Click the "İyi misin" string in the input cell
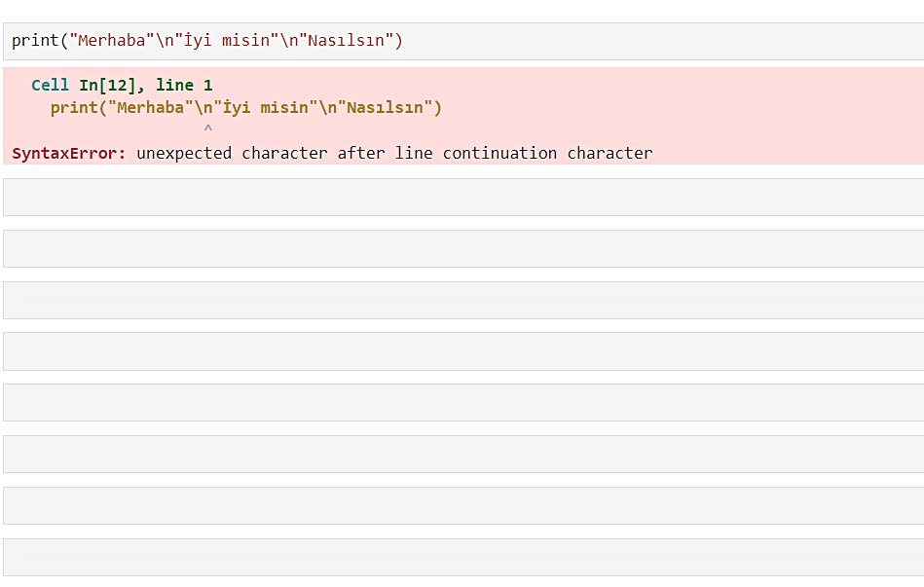924x587 pixels. [x=231, y=41]
